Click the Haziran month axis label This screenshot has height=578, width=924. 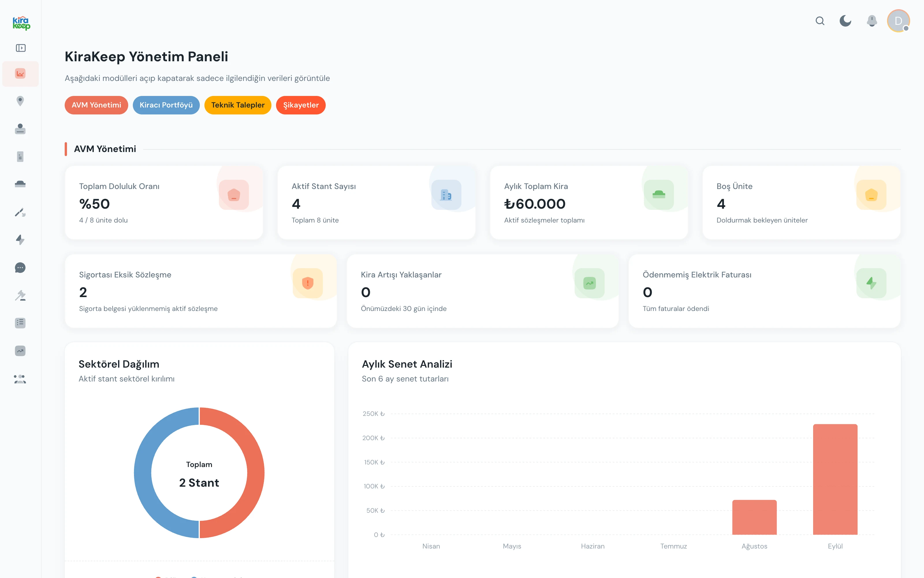tap(593, 546)
